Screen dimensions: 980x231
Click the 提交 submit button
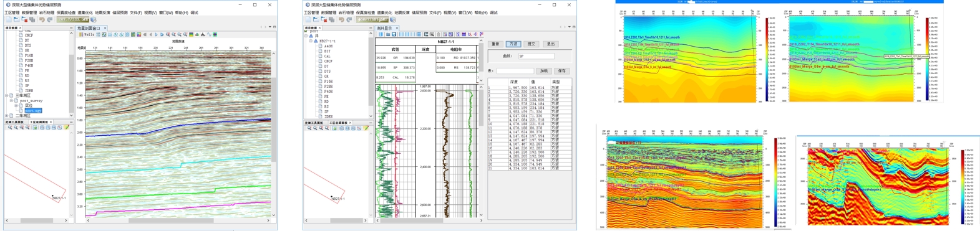531,44
